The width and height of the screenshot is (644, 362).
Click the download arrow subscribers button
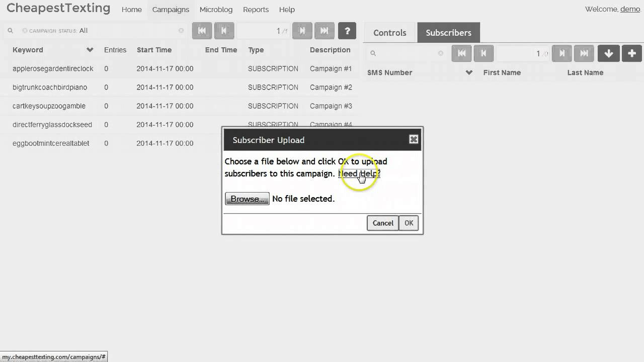click(608, 53)
